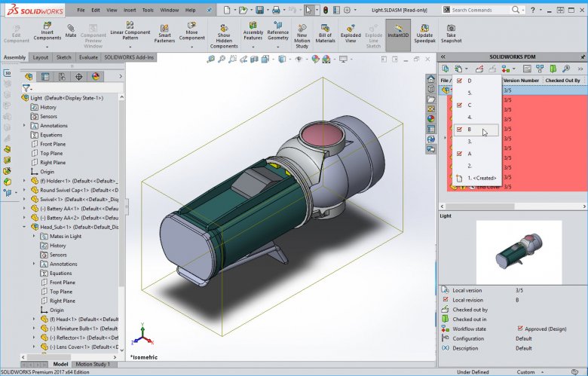Open the DimXpertManager crosshair tab

coord(78,77)
